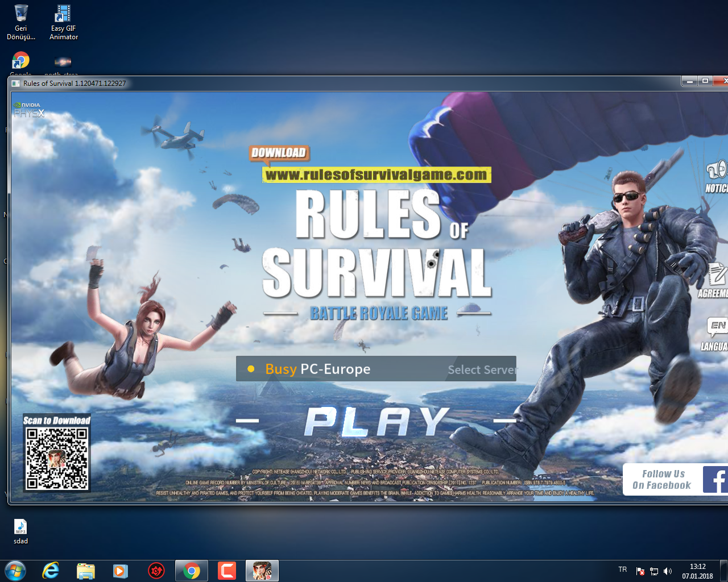This screenshot has width=728, height=582.
Task: Click Follow Us On Facebook banner
Action: pos(675,480)
